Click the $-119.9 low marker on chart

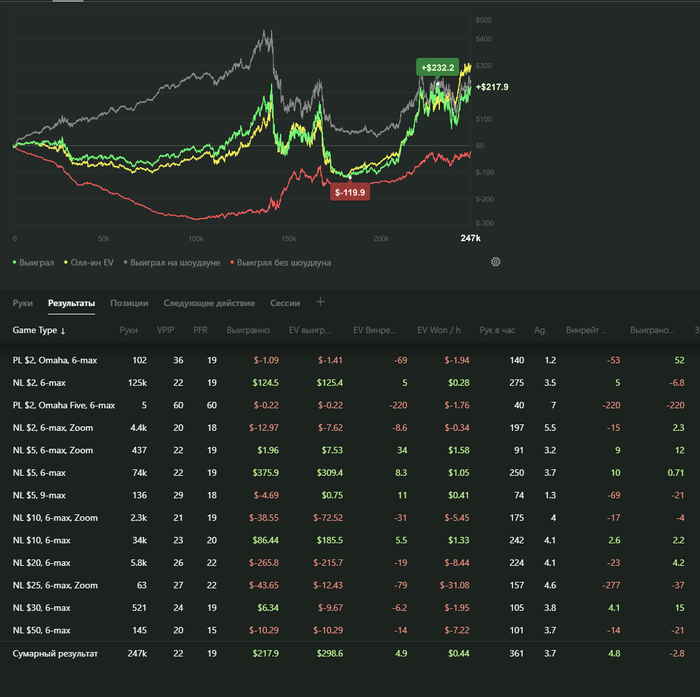[x=350, y=192]
